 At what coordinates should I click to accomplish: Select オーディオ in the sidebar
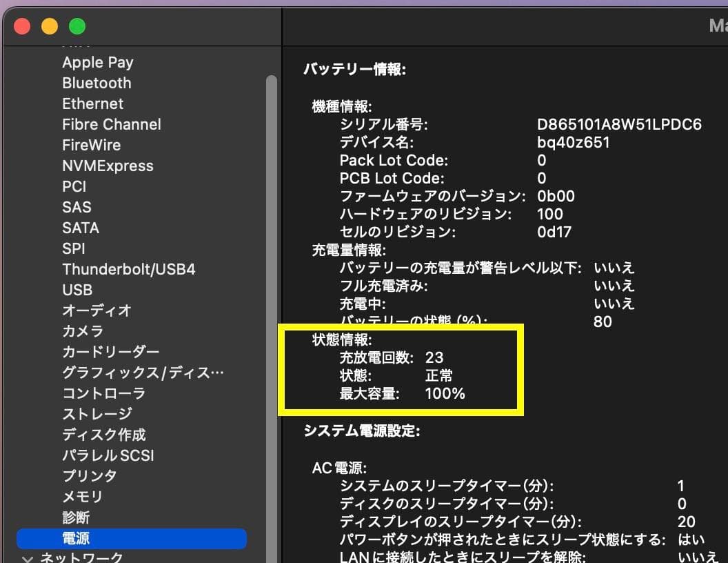[x=97, y=310]
